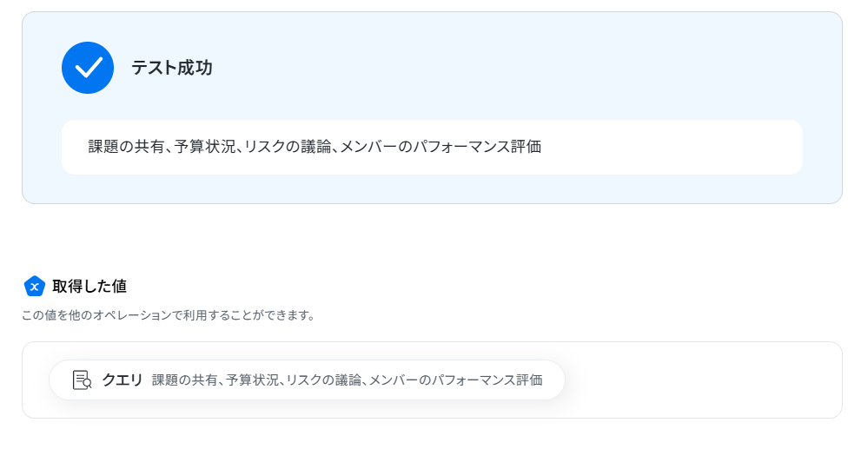Click empty white space in the result box
Viewport: 868px width, 449px height.
click(670, 148)
